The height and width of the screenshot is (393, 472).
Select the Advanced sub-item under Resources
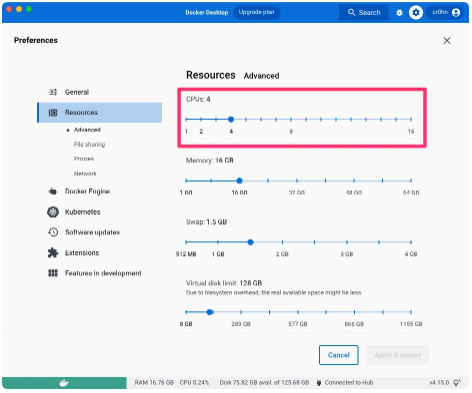87,130
